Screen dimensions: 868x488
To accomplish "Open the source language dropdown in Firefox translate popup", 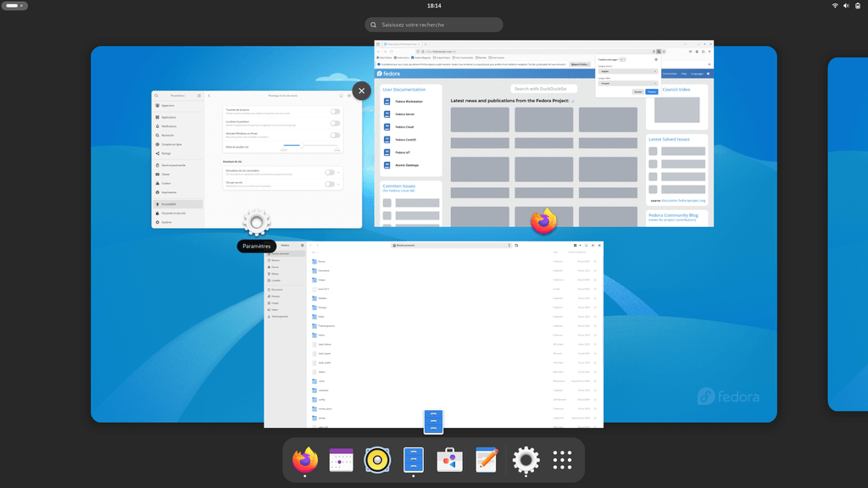I will pyautogui.click(x=628, y=71).
